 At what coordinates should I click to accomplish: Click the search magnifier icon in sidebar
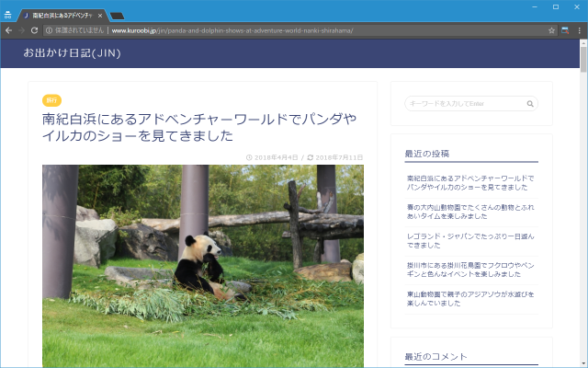(530, 103)
